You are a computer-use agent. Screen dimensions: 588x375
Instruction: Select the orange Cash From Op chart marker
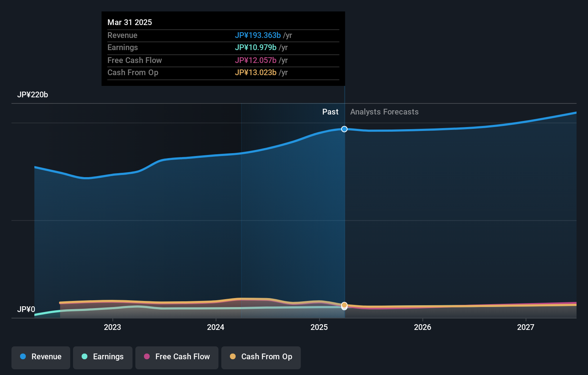pos(344,306)
